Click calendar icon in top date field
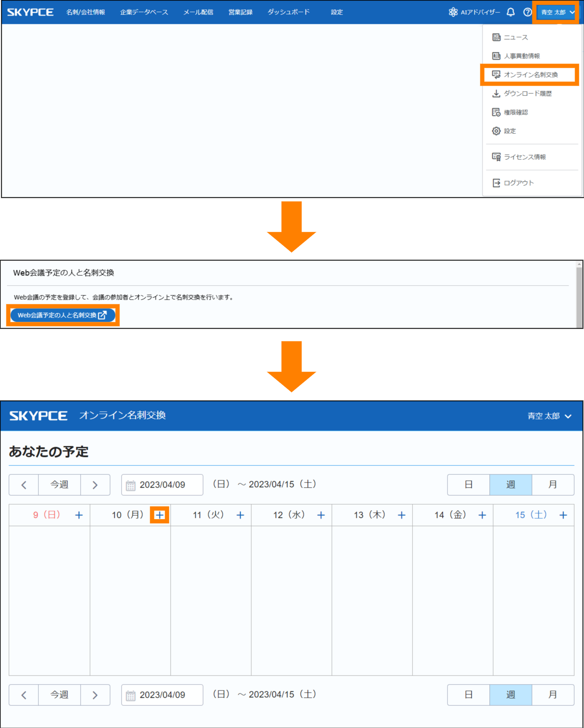 [x=131, y=485]
